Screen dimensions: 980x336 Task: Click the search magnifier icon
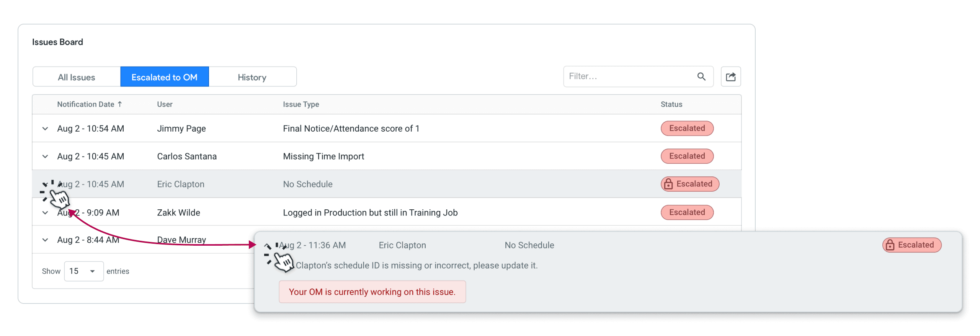click(x=701, y=77)
